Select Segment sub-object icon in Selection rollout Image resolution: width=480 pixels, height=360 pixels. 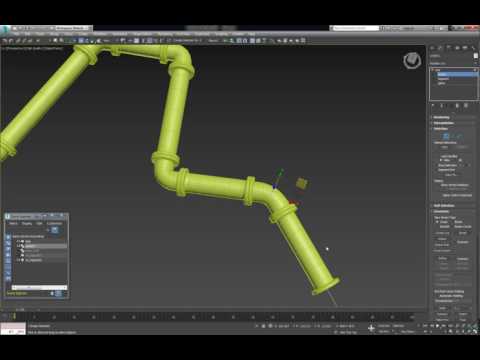click(454, 136)
